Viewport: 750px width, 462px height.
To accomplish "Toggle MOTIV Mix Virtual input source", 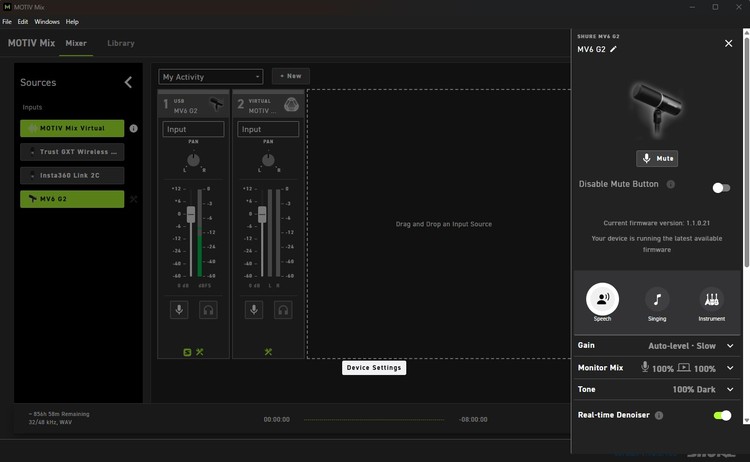I will click(72, 128).
